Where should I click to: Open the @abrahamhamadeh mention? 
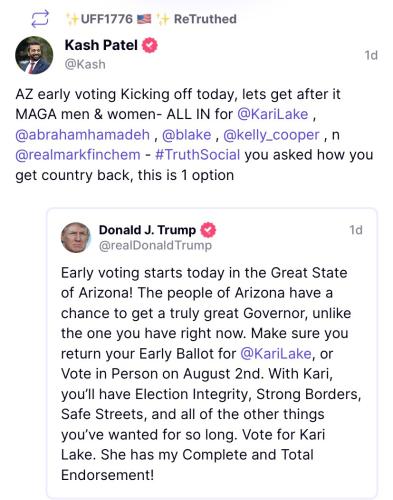coord(83,135)
